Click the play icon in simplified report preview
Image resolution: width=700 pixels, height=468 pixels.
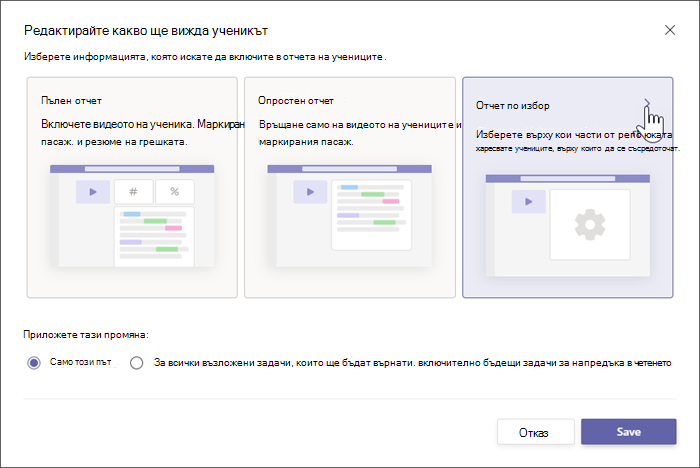pyautogui.click(x=310, y=192)
